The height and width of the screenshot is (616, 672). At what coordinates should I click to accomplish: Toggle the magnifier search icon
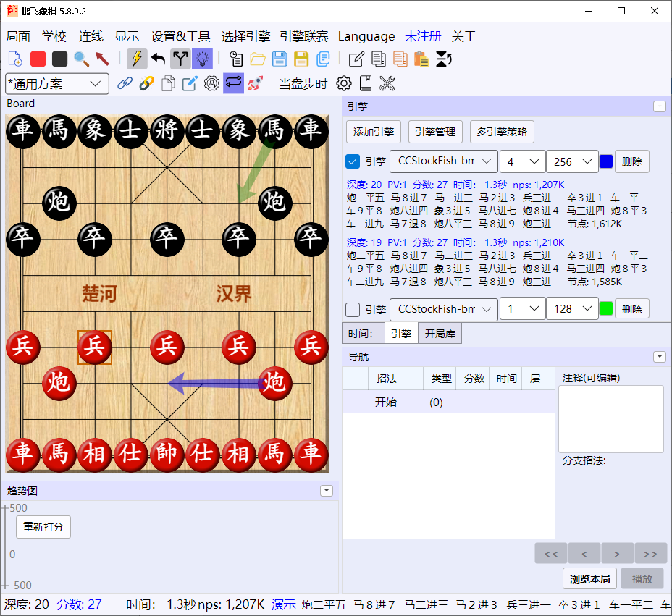81,59
